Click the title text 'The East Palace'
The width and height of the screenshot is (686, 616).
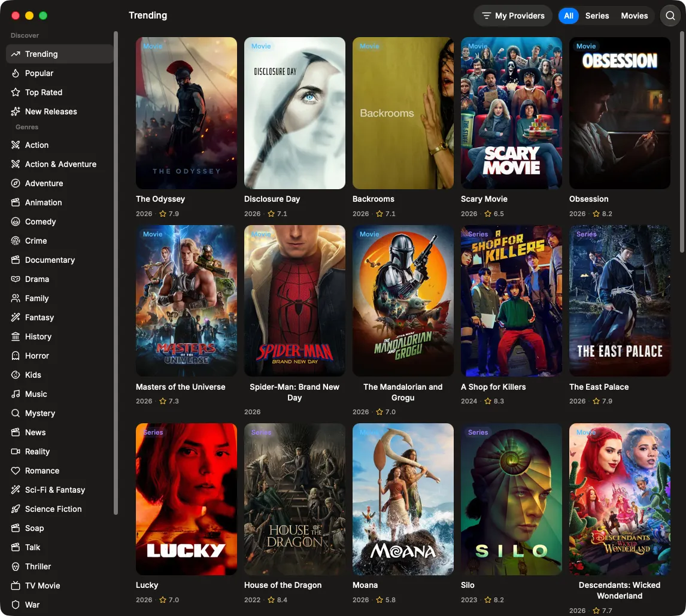599,387
